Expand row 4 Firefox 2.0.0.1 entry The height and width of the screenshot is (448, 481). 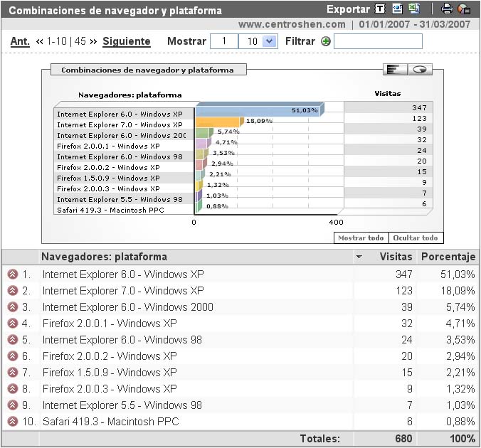12,324
